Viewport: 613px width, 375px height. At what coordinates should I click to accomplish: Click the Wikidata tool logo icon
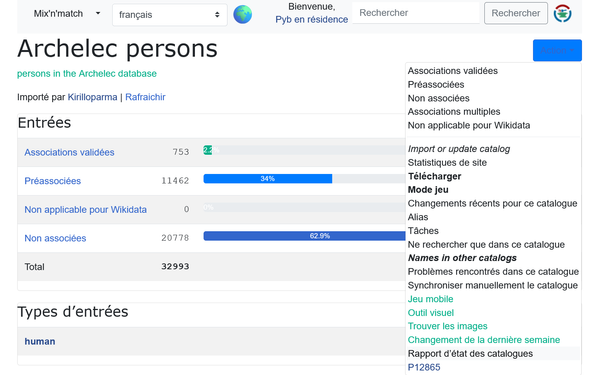coord(563,13)
